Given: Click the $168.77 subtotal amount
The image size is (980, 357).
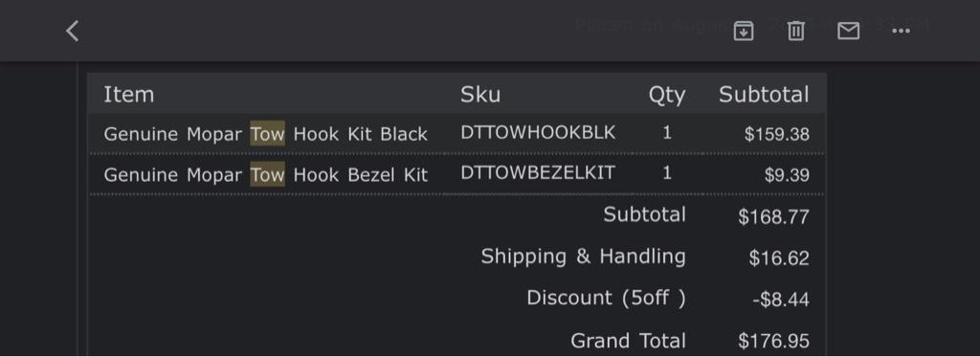Looking at the screenshot, I should (773, 217).
